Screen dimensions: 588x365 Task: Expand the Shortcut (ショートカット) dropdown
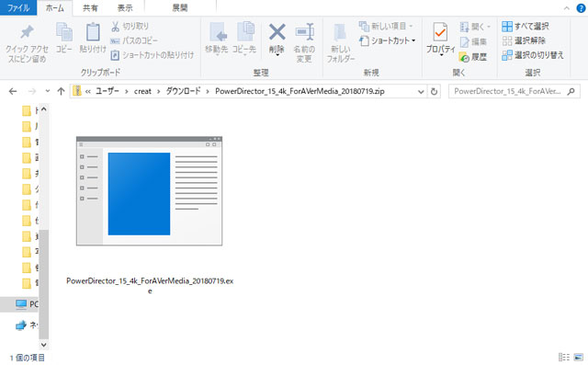413,40
